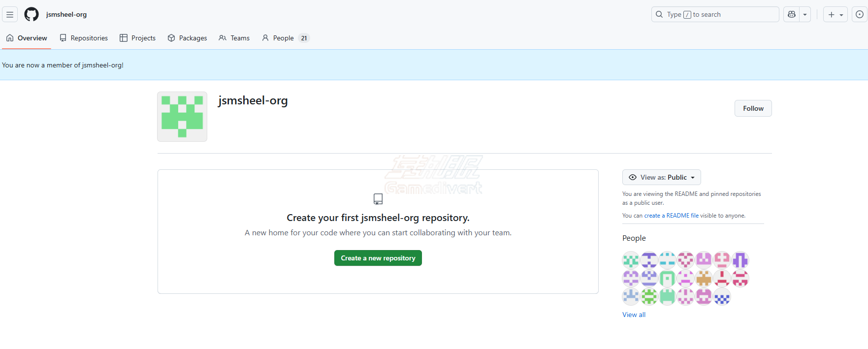
Task: Click the issues icon in the header
Action: pyautogui.click(x=859, y=15)
